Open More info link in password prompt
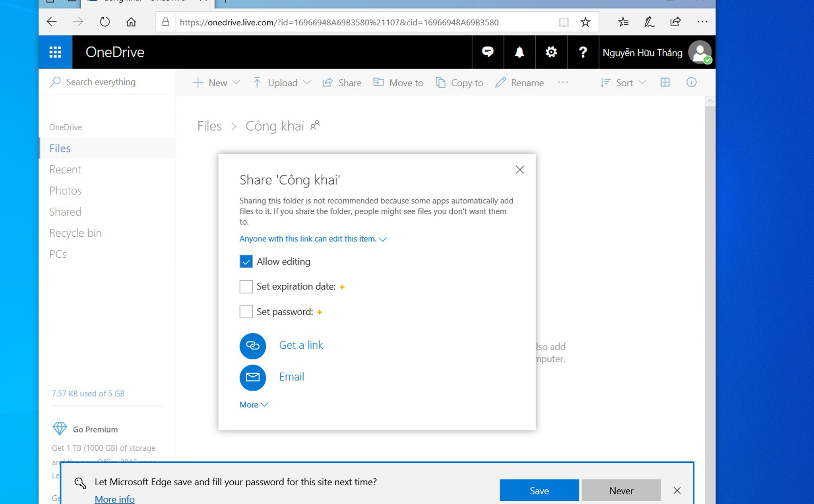This screenshot has width=814, height=504. 114,499
